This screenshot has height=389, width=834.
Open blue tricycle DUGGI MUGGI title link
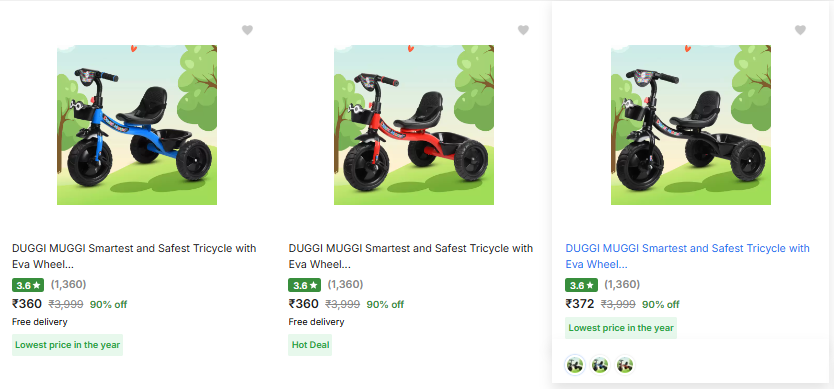coord(134,256)
